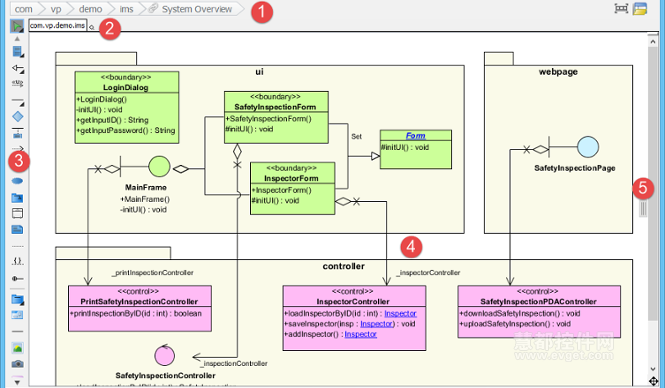
Task: Click the '_inspectionController' role label
Action: pyautogui.click(x=234, y=363)
